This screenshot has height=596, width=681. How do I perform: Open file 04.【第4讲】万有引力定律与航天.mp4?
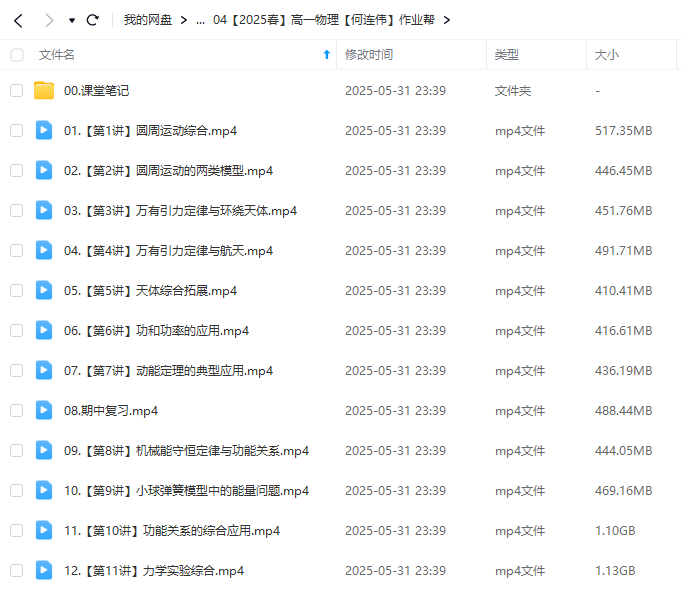pos(168,251)
